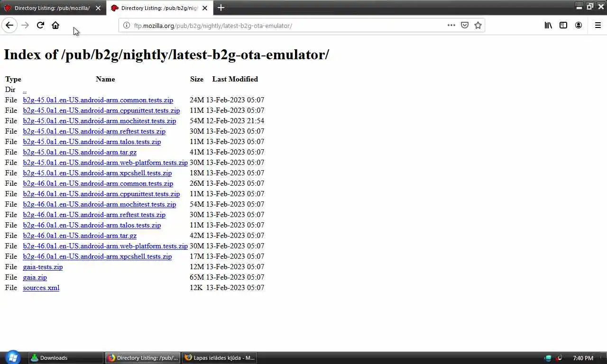Close the /pub/mozilla/ directory listing tab
Viewport: 607px width, 364px height.
point(98,8)
